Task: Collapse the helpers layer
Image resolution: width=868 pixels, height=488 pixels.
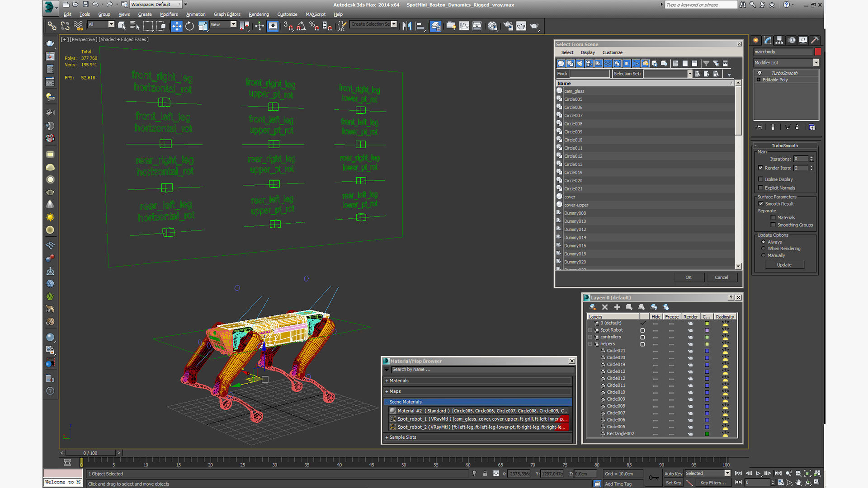Action: pos(590,344)
